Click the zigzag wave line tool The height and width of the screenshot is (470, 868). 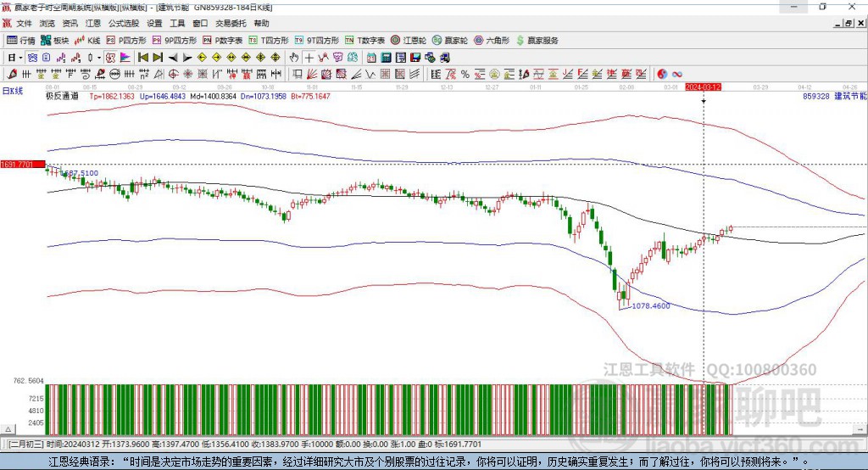(x=370, y=75)
